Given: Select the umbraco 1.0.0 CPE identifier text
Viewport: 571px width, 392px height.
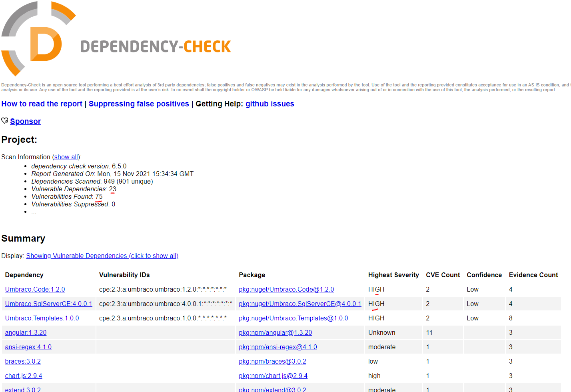Looking at the screenshot, I should pyautogui.click(x=163, y=318).
